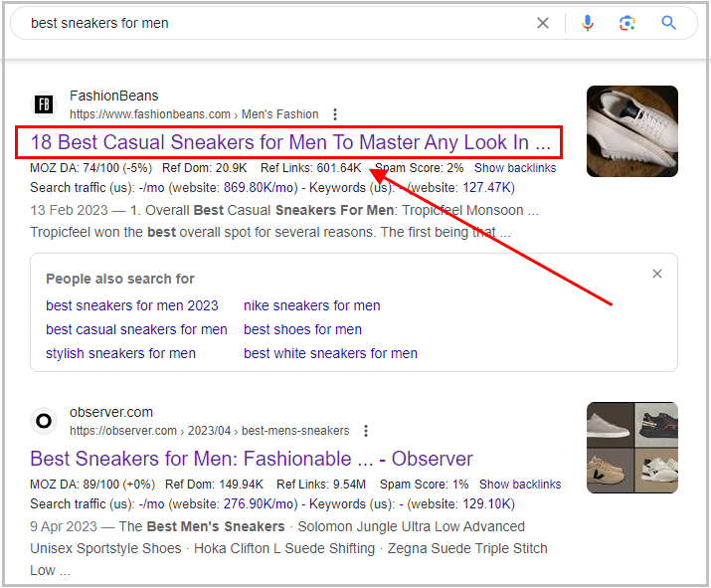Search 'best sneakers for men 2023'
The width and height of the screenshot is (711, 588).
[132, 305]
